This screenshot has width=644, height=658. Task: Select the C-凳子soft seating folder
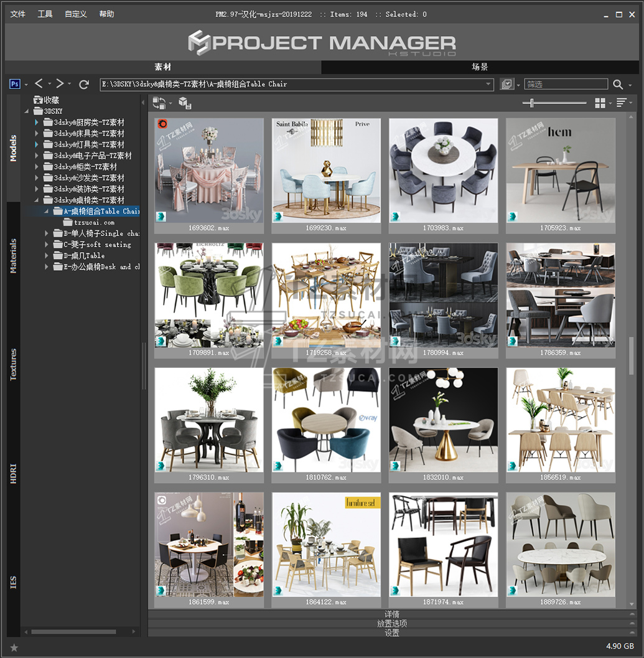pyautogui.click(x=92, y=245)
